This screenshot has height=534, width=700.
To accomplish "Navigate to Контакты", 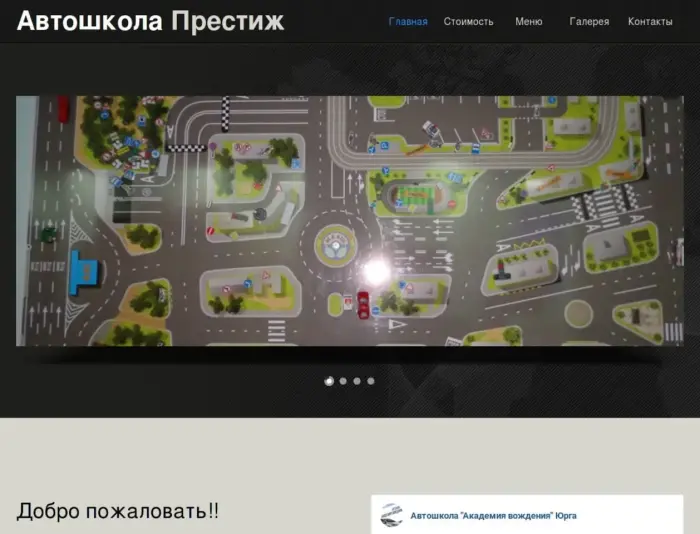I will tap(650, 22).
